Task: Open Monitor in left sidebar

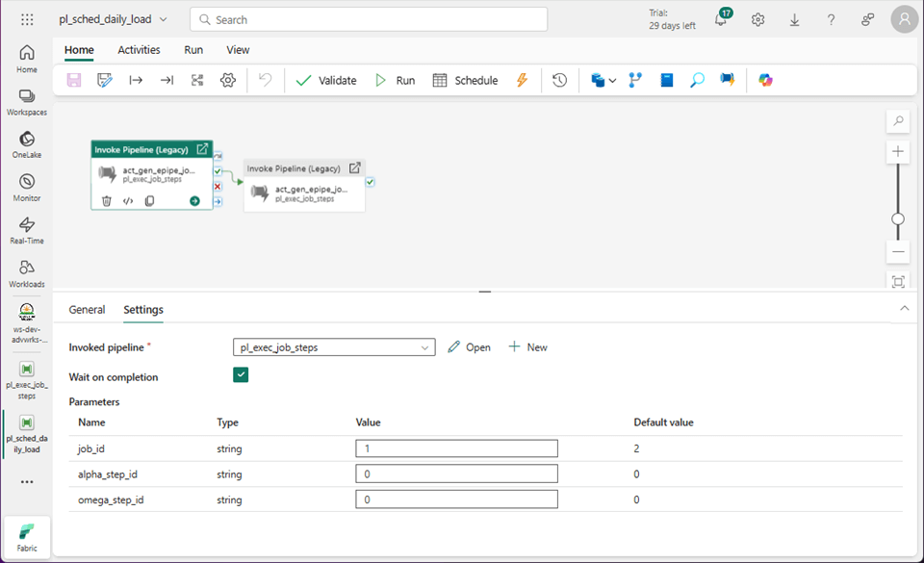Action: click(x=27, y=187)
